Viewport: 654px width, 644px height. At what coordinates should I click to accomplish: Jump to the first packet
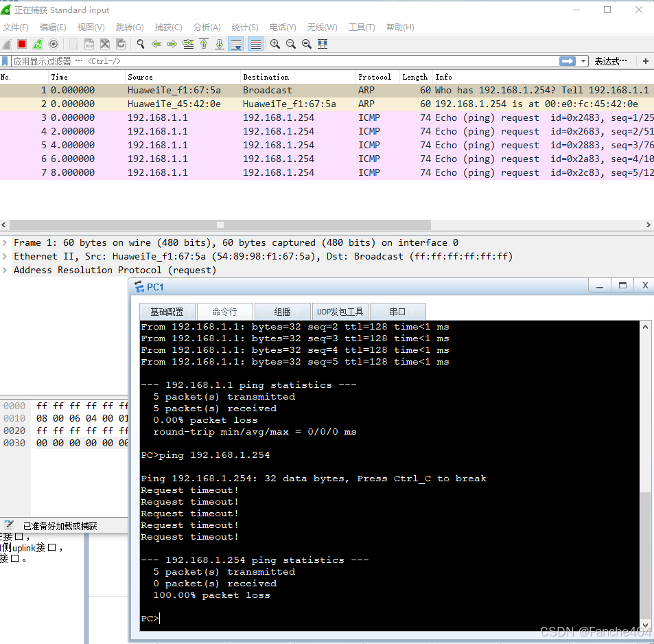204,44
